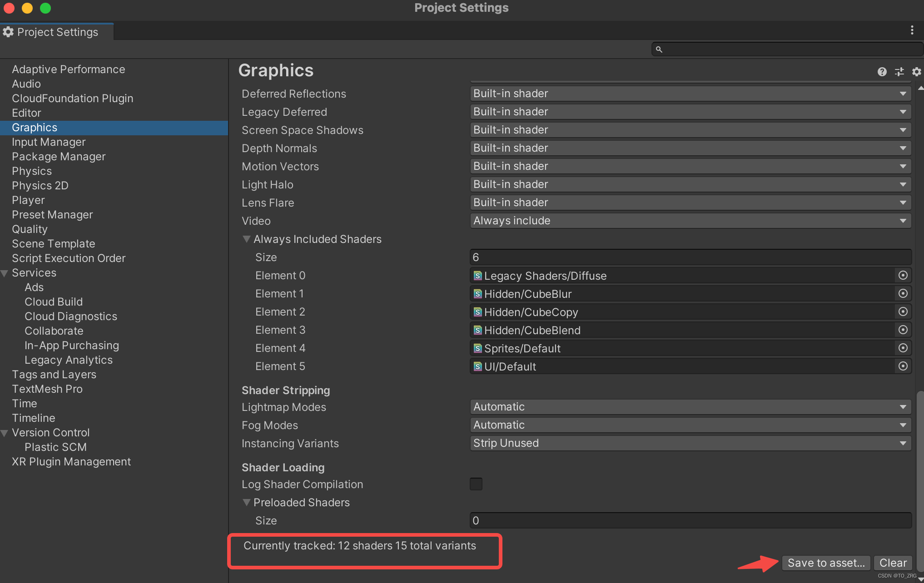Click the Save to asset... button

(825, 563)
